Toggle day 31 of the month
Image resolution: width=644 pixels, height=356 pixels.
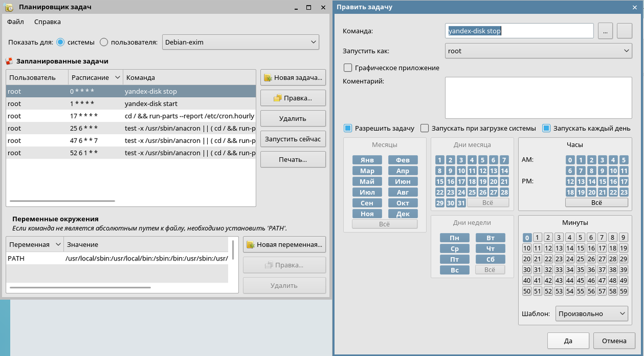(x=462, y=203)
